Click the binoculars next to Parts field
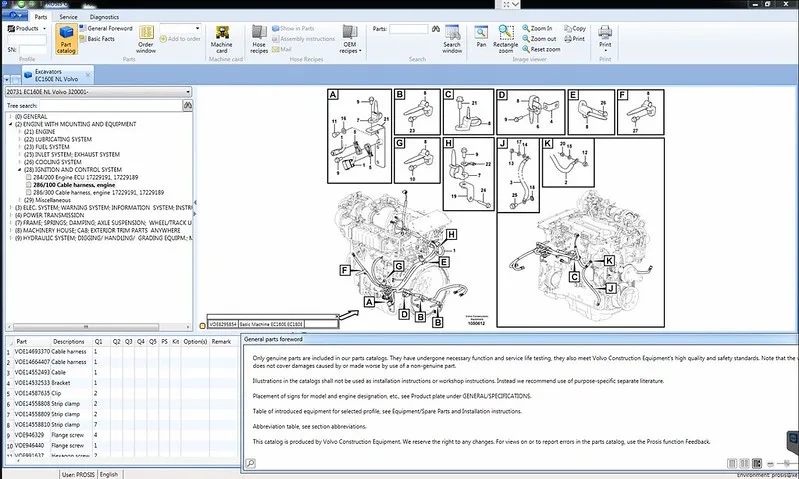799x479 pixels. [x=436, y=29]
